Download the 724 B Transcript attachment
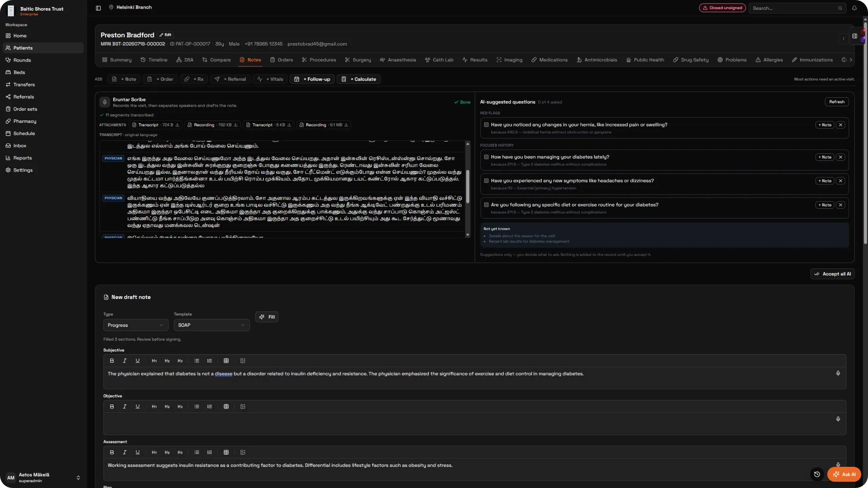The height and width of the screenshot is (488, 868). point(177,125)
